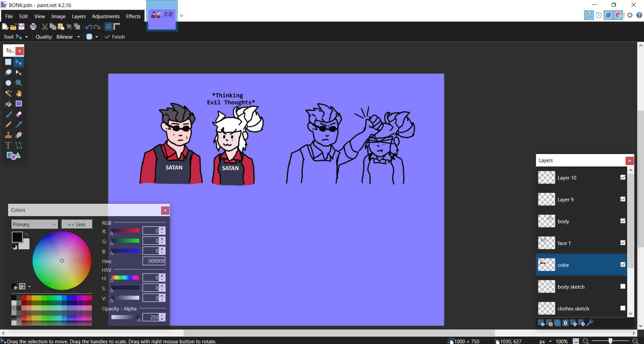Image resolution: width=644 pixels, height=344 pixels.
Task: Show the body sketch layer
Action: pyautogui.click(x=623, y=286)
